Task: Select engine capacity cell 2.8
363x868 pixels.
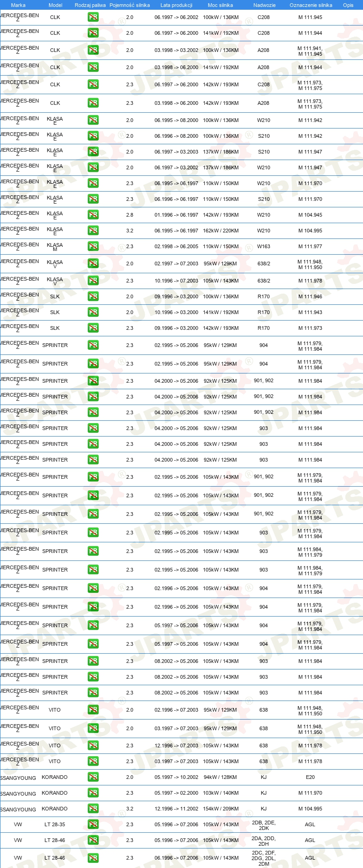Action: [x=130, y=215]
